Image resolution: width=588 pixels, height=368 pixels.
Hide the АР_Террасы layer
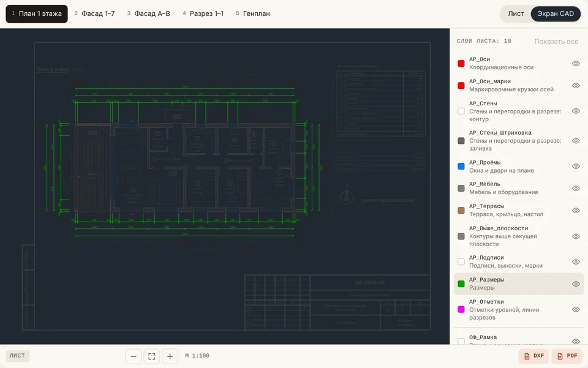(576, 210)
